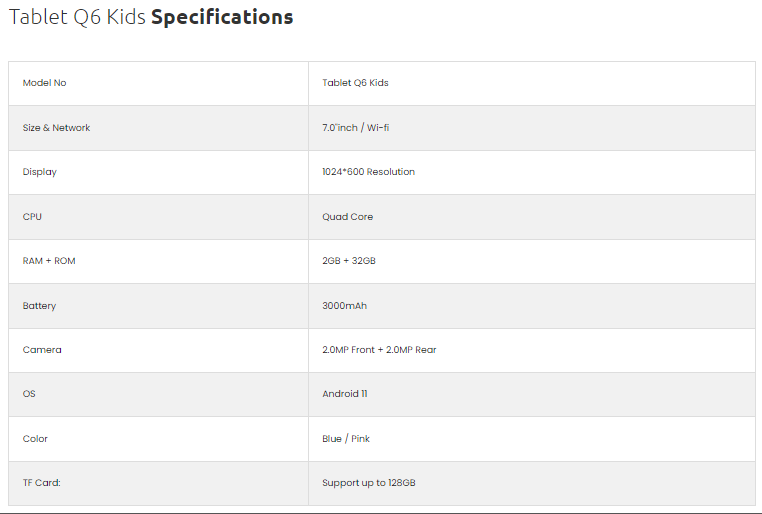Click the Model No label cell
Viewport: 762px width, 514px height.
(x=45, y=83)
